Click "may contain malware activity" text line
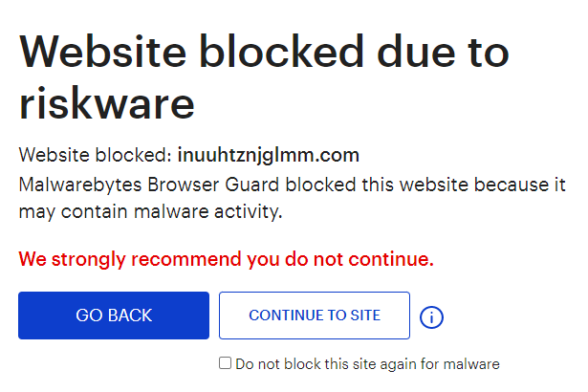588x392 pixels. pyautogui.click(x=150, y=210)
